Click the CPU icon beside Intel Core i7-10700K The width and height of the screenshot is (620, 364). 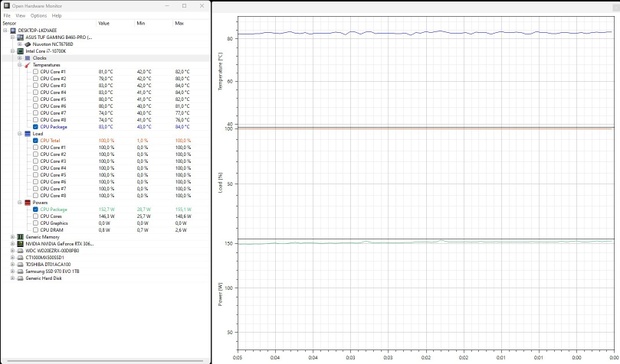coord(20,51)
